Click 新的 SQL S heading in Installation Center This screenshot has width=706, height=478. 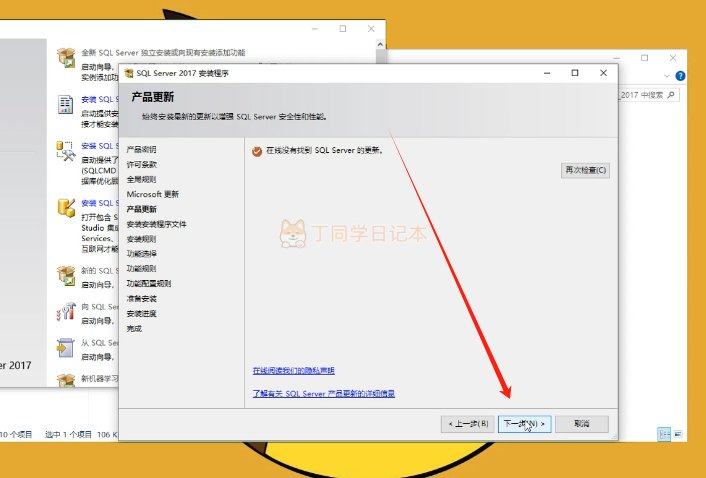pos(100,271)
